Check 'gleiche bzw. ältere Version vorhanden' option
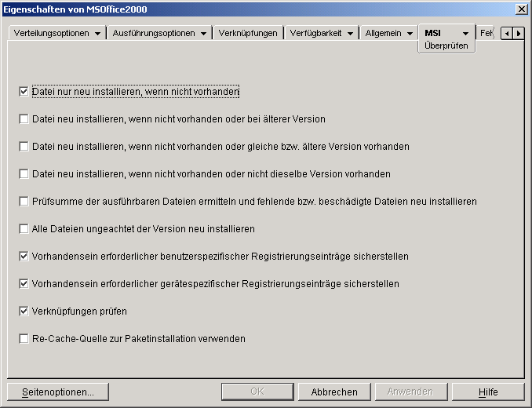Image resolution: width=532 pixels, height=408 pixels. tap(24, 147)
